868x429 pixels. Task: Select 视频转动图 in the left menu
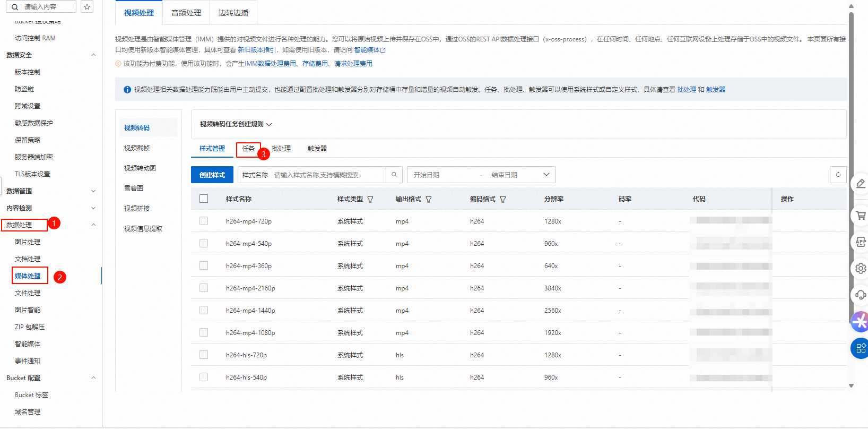tap(140, 168)
